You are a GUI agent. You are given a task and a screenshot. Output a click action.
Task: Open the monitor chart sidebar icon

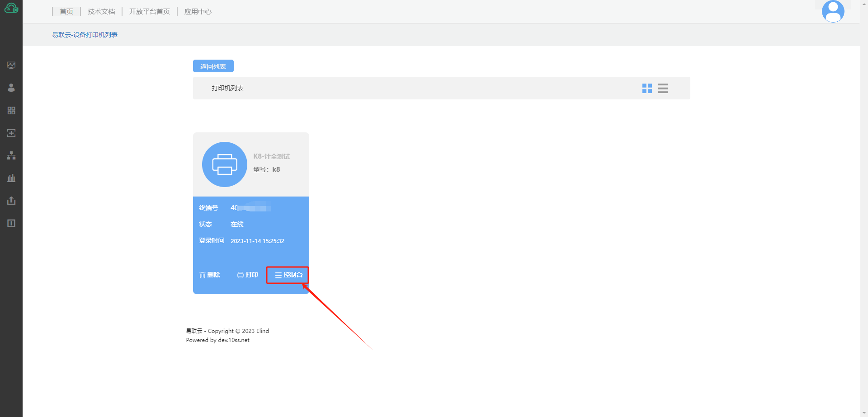tap(11, 65)
